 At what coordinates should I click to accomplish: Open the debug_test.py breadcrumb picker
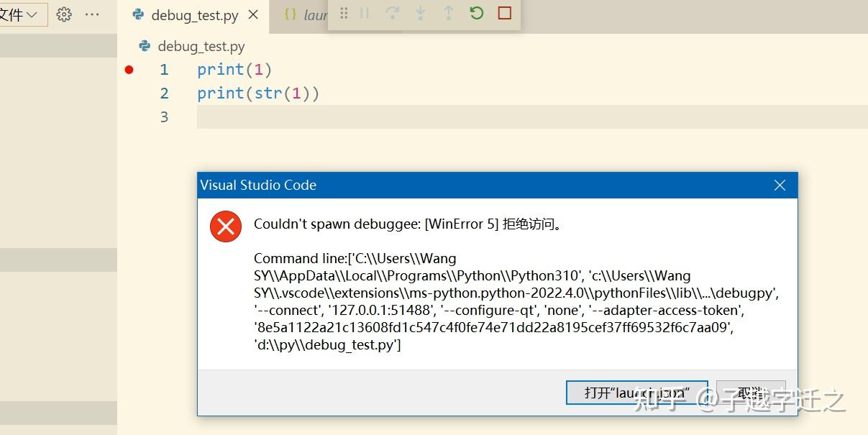pyautogui.click(x=200, y=45)
